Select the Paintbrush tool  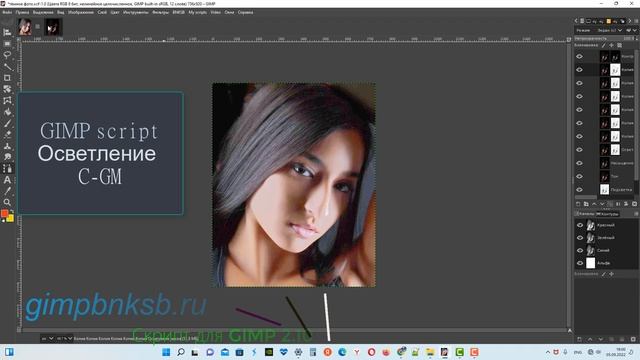pyautogui.click(x=7, y=123)
